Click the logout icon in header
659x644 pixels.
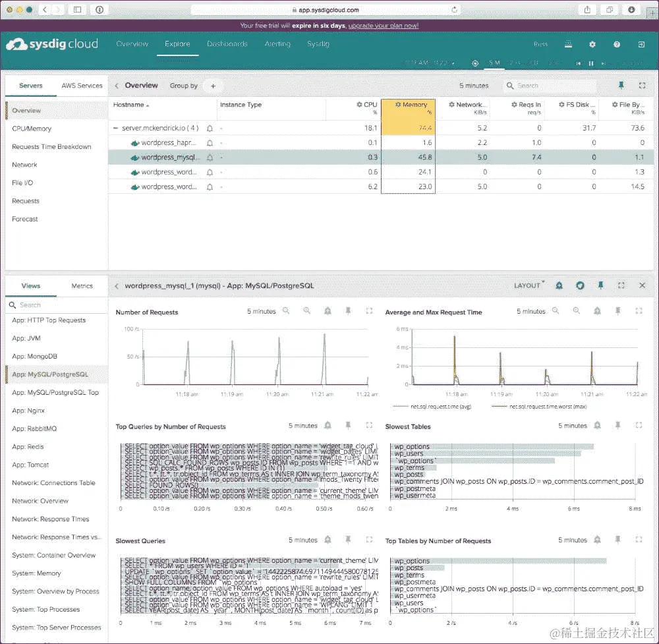[641, 44]
